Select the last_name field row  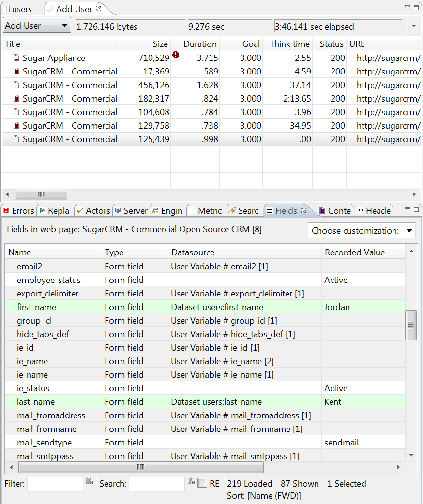[205, 402]
